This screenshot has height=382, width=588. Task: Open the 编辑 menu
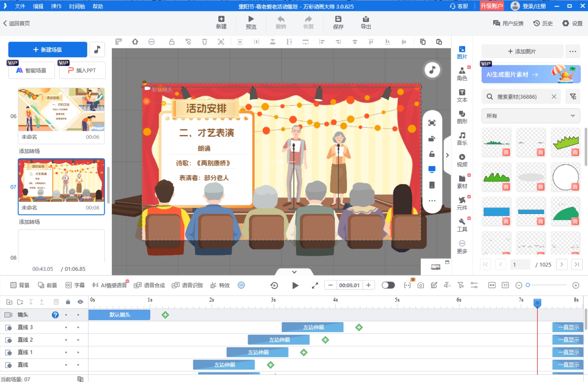(38, 6)
